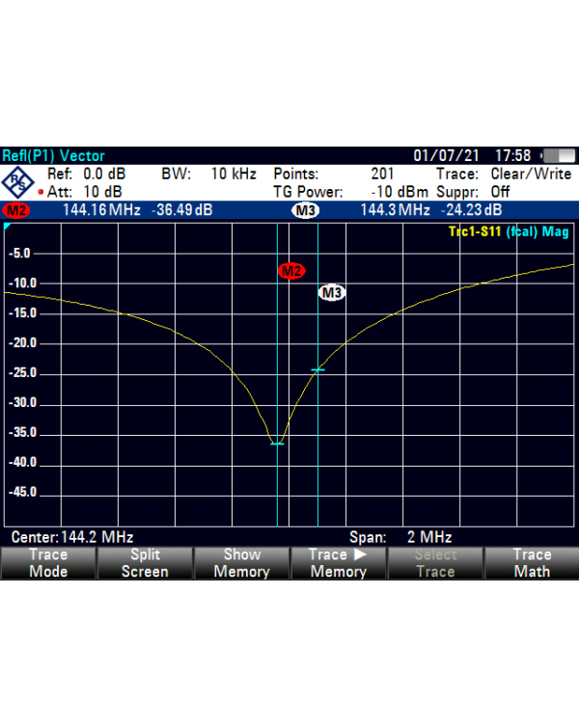
Task: Click M2 marker tick at trace minimum
Action: [277, 444]
